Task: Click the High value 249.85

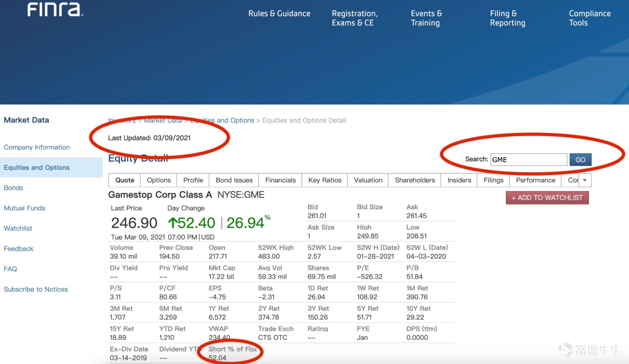Action: coord(368,236)
